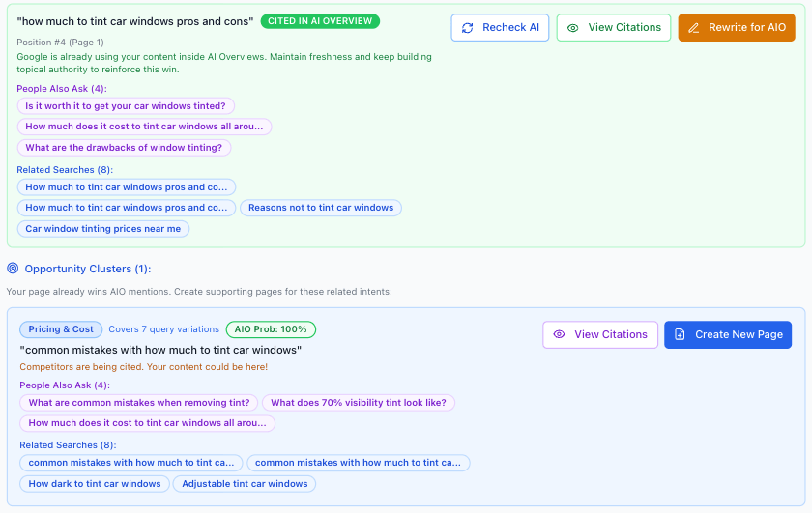Click 'Position #4 (Page 1)' text
Viewport: 812px width, 513px height.
(60, 42)
